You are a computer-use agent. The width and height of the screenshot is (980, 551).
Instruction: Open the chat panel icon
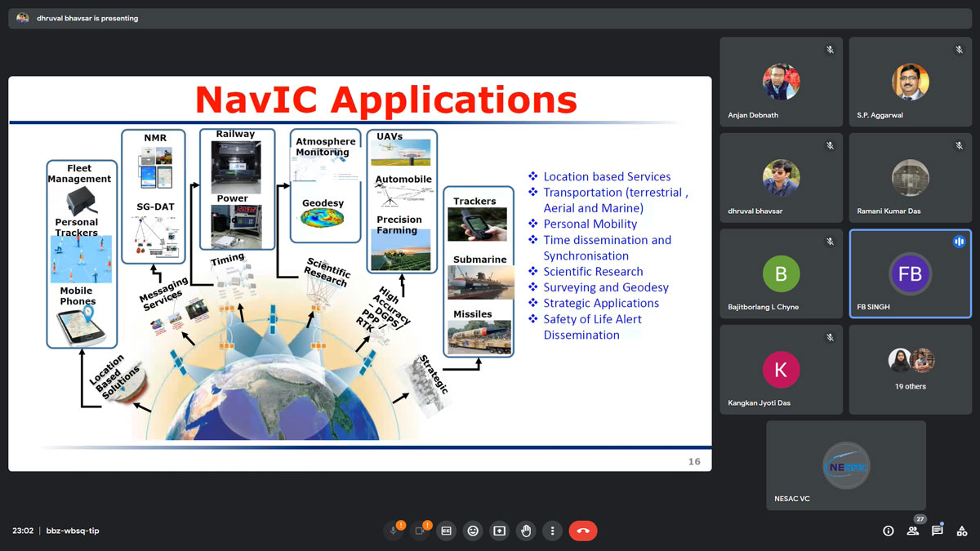coord(938,531)
